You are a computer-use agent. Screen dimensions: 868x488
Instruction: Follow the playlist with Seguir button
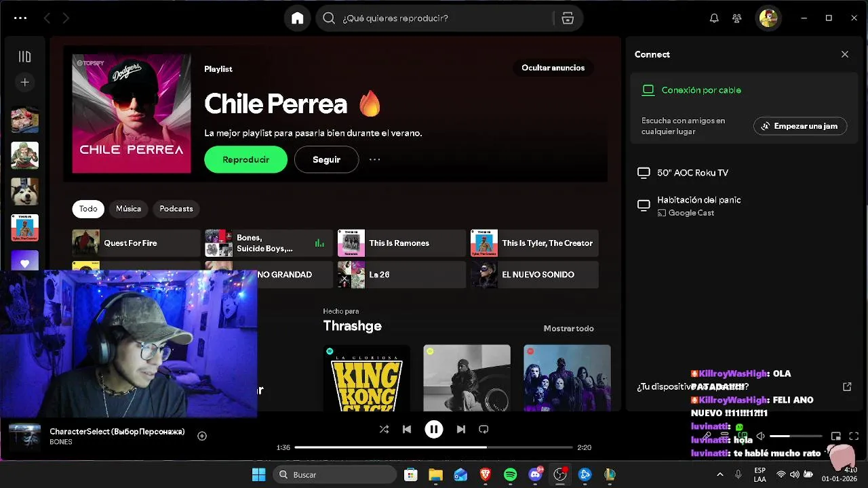coord(326,159)
